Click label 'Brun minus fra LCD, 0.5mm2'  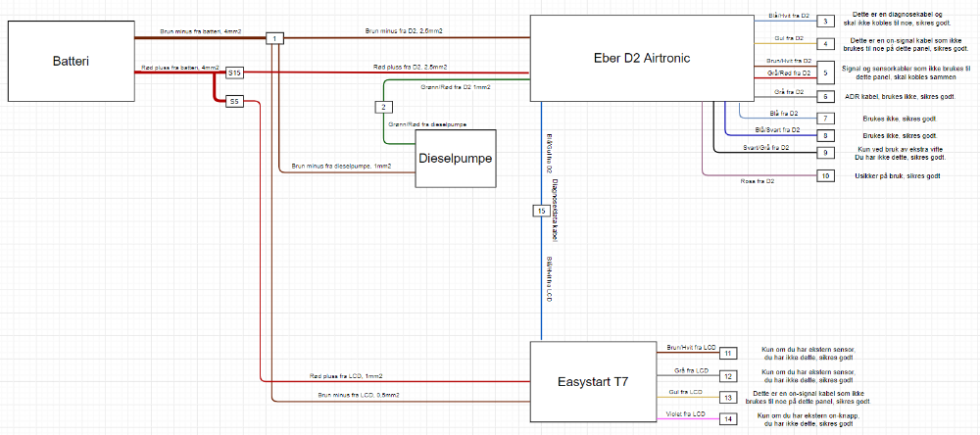[359, 395]
